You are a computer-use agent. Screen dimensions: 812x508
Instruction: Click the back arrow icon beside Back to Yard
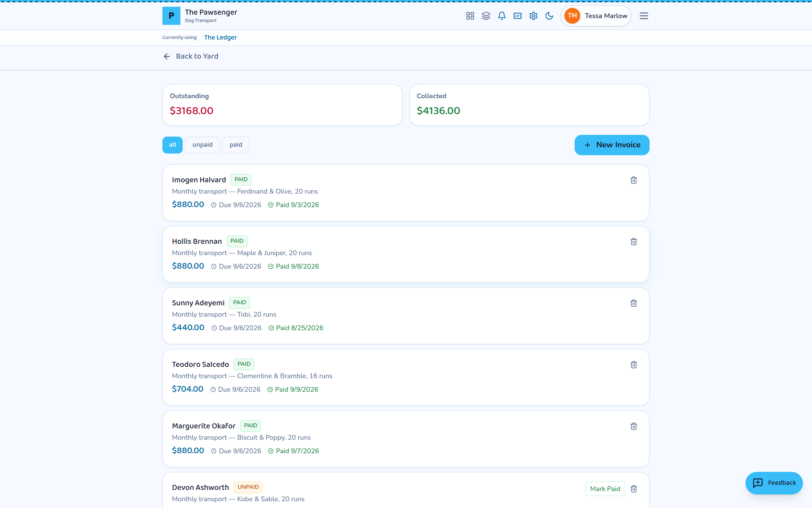coord(167,56)
